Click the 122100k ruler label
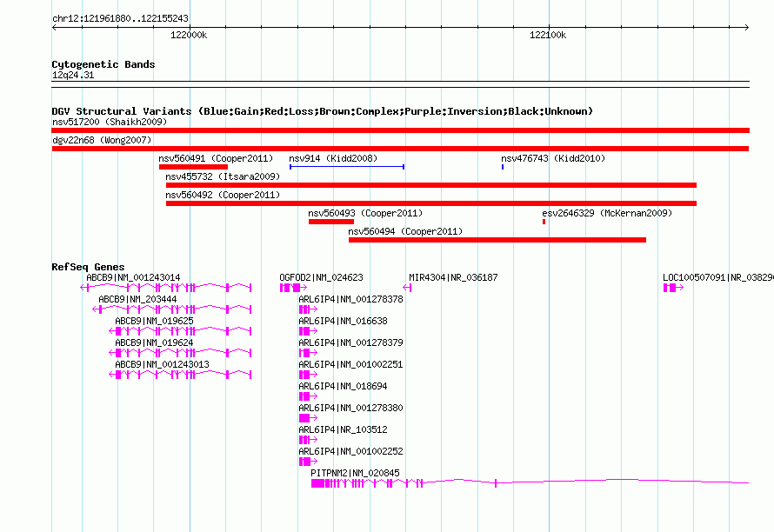The image size is (774, 532). [548, 35]
